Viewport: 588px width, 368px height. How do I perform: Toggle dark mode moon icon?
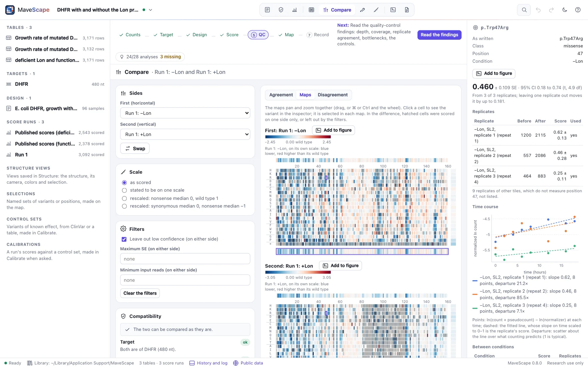pyautogui.click(x=564, y=10)
